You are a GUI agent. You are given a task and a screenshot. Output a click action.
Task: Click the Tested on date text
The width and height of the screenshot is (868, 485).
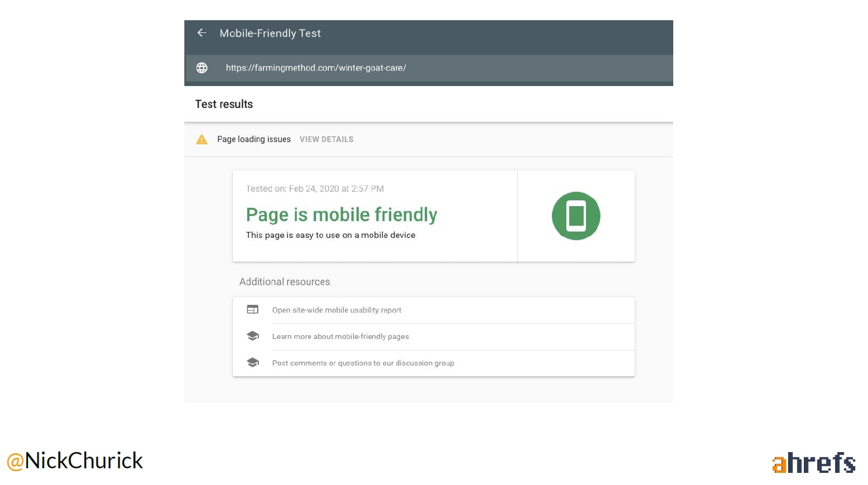click(315, 189)
